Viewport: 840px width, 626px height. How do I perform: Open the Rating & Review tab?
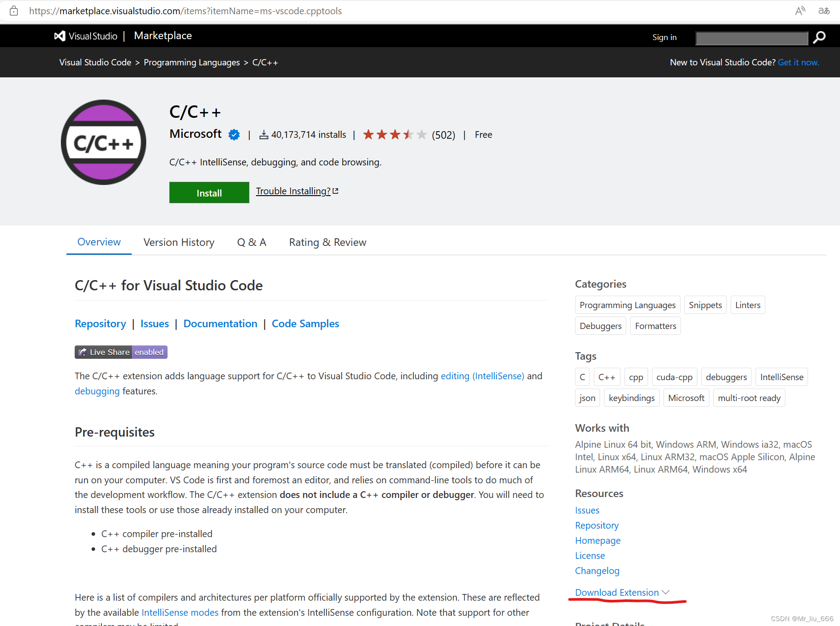tap(327, 242)
